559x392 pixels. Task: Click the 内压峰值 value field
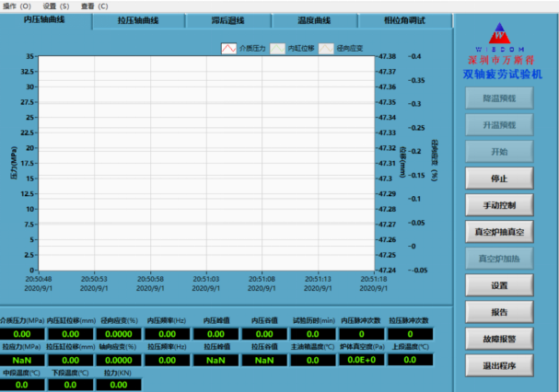point(215,334)
